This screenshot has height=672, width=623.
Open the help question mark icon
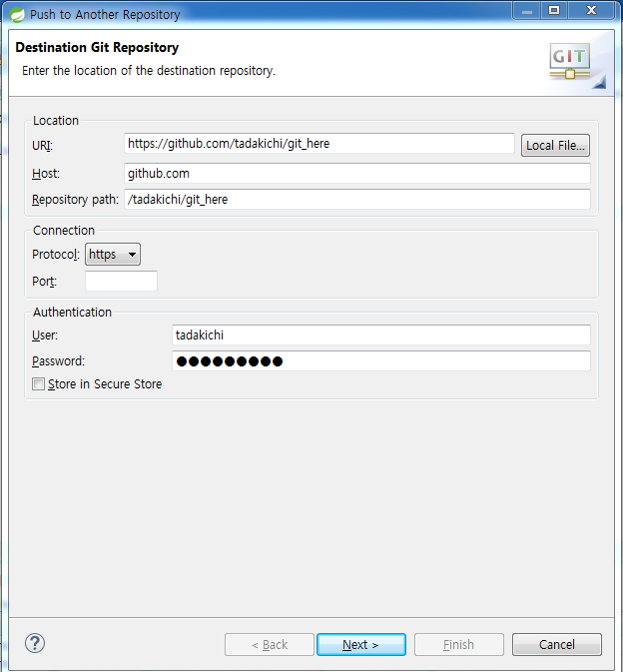coord(35,643)
